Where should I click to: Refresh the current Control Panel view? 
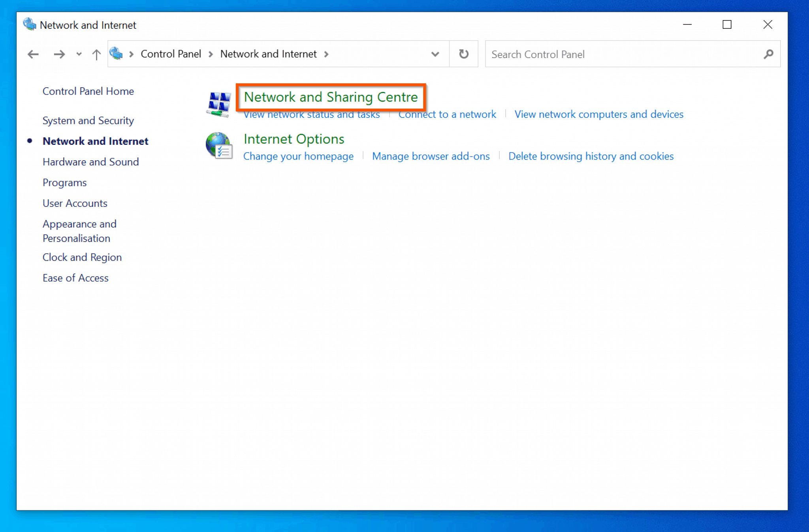[464, 54]
